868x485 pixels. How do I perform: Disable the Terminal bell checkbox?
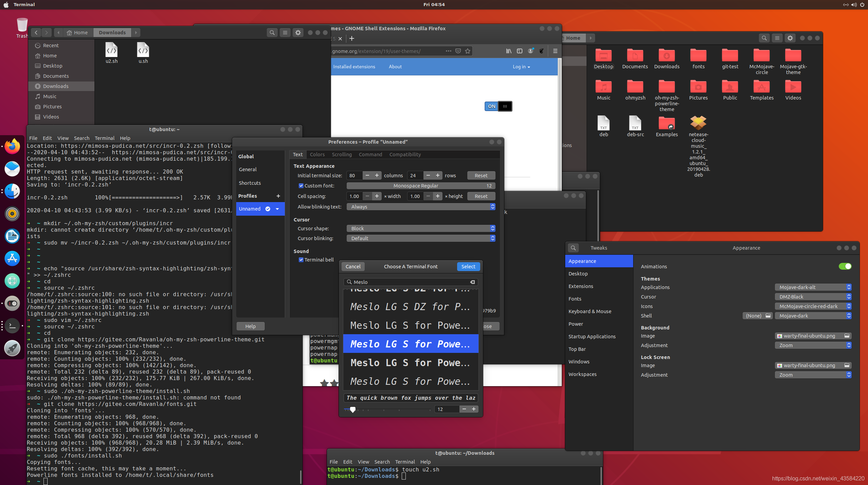pyautogui.click(x=301, y=260)
